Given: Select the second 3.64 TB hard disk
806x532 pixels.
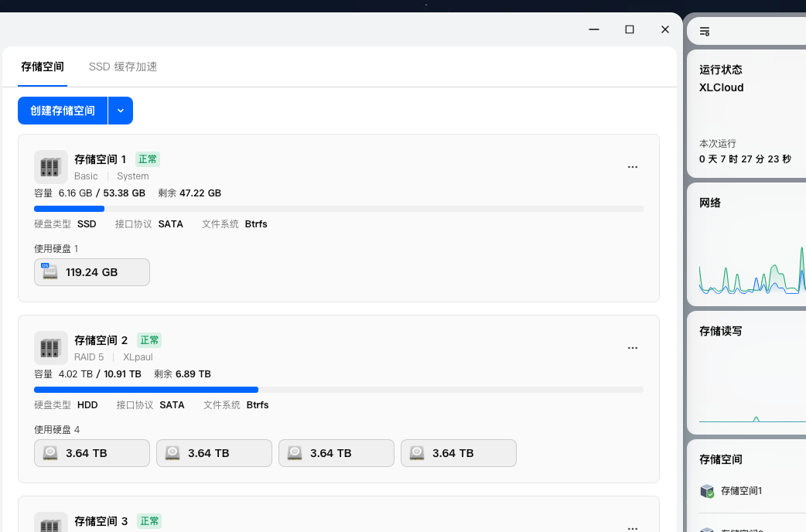Looking at the screenshot, I should 213,453.
